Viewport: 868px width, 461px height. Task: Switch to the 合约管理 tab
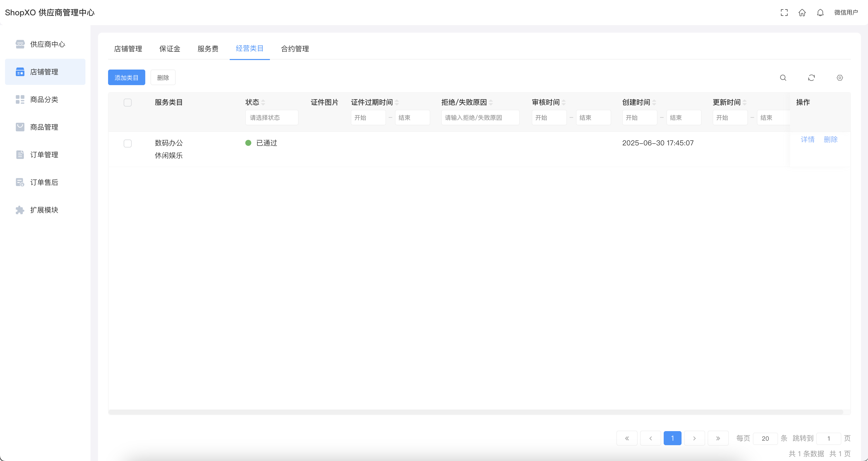[295, 49]
